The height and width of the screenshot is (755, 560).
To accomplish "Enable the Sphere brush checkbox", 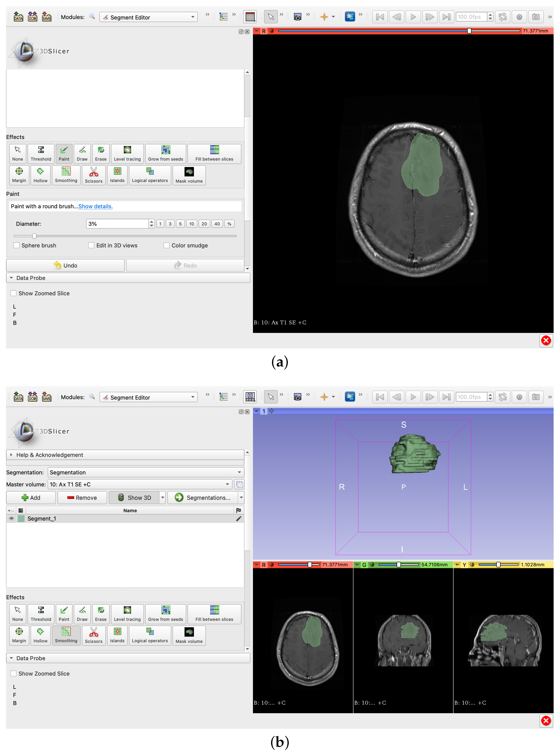I will (x=16, y=245).
